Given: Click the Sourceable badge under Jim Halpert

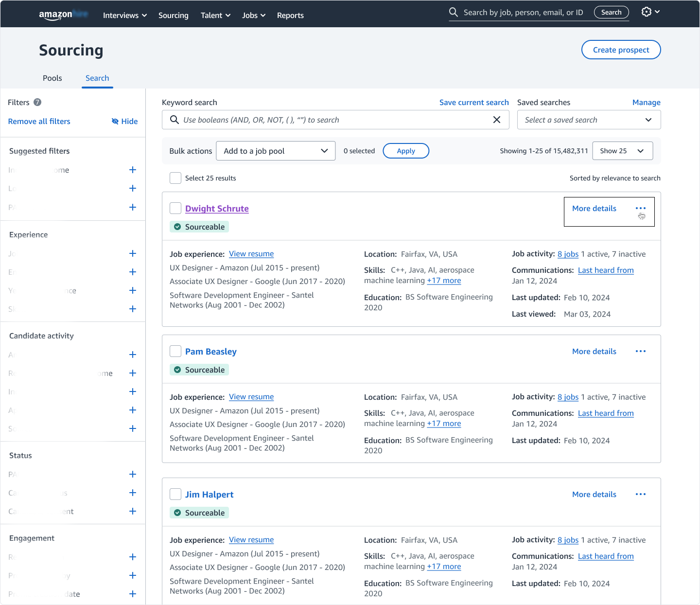Looking at the screenshot, I should click(x=199, y=513).
